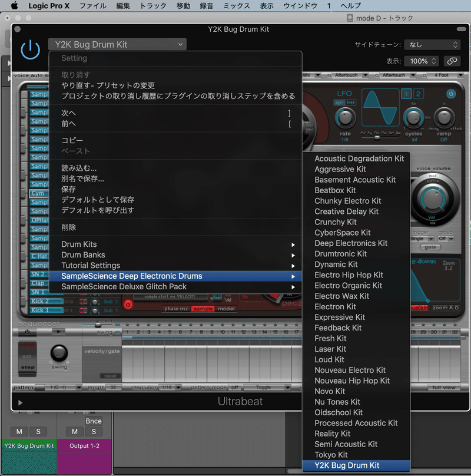Click the envelope sustain button
This screenshot has width=471, height=476.
[x=419, y=308]
